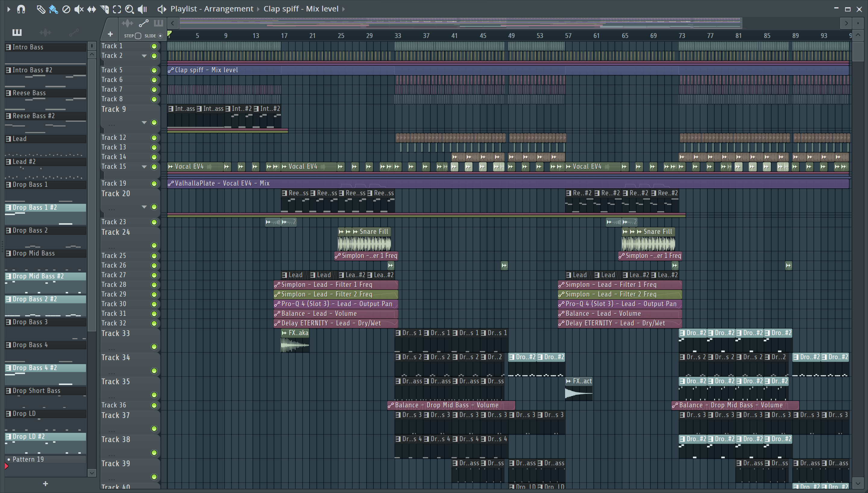Image resolution: width=868 pixels, height=493 pixels.
Task: Select the Slip tool
Action: click(91, 9)
